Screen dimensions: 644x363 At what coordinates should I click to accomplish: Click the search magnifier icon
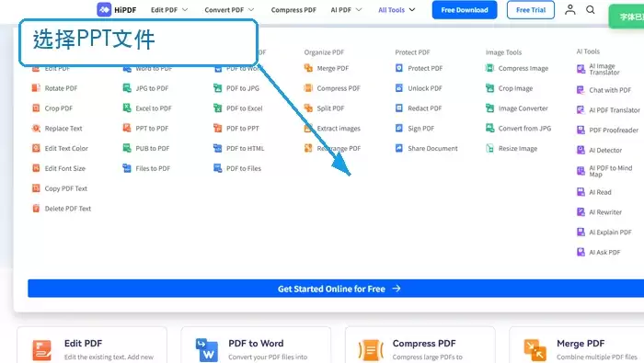591,9
